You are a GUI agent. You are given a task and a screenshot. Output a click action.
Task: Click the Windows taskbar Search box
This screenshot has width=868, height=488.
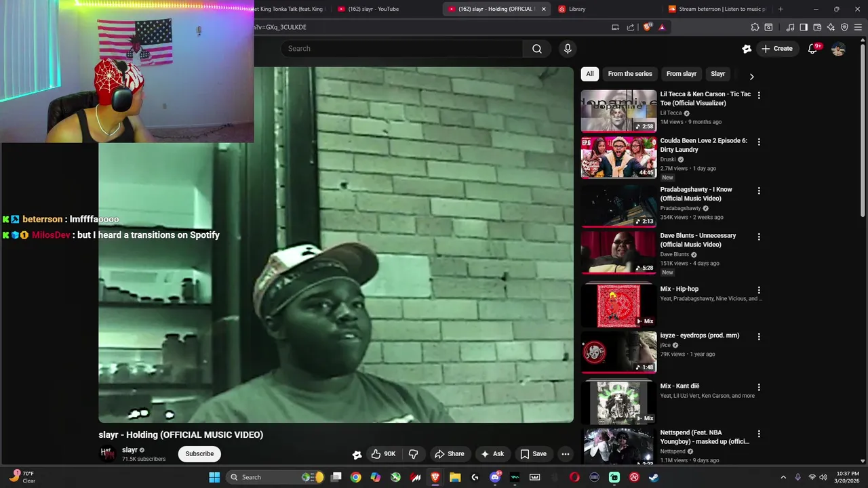click(x=275, y=477)
